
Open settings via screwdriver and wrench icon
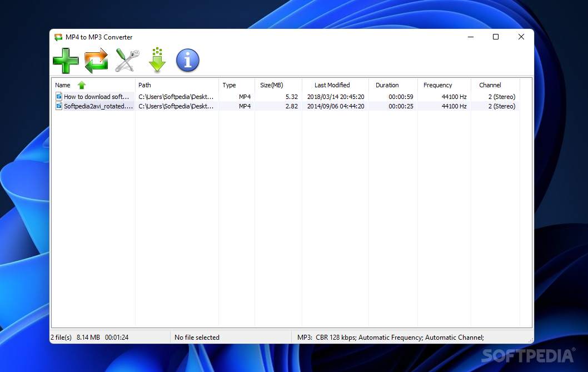pyautogui.click(x=127, y=61)
